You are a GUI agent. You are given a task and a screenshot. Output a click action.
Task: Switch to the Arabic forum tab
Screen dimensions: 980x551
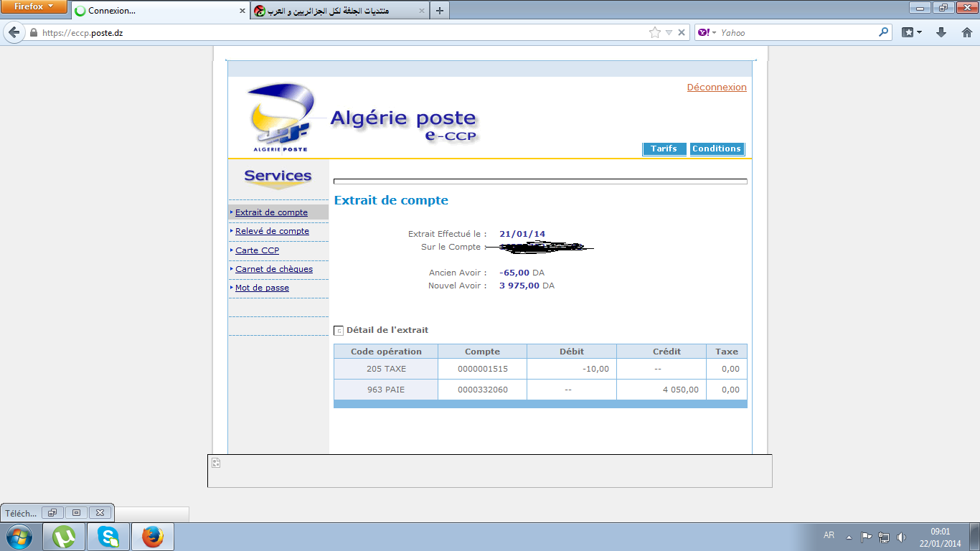pyautogui.click(x=339, y=11)
